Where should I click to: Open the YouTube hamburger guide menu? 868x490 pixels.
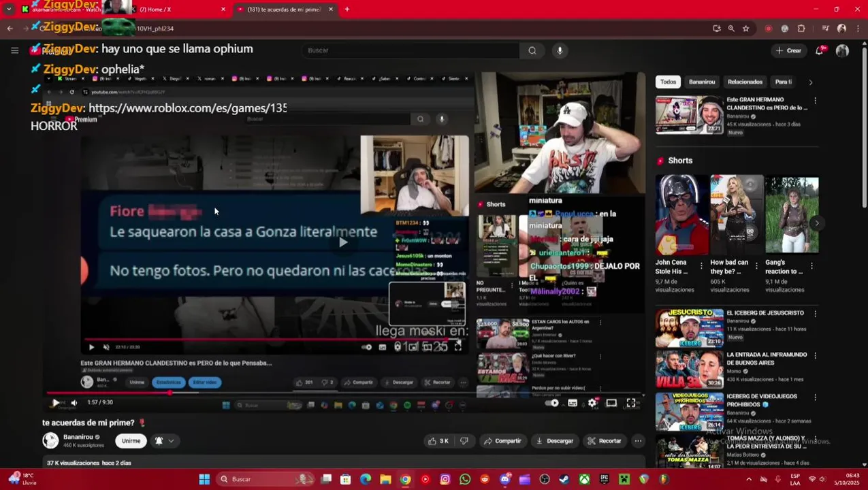coord(14,50)
